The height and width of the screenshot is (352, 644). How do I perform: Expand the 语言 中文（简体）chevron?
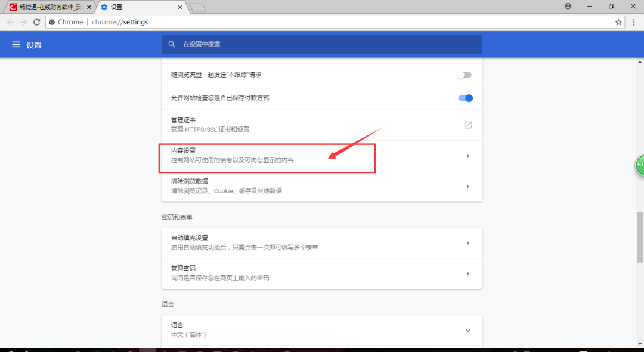click(x=468, y=331)
